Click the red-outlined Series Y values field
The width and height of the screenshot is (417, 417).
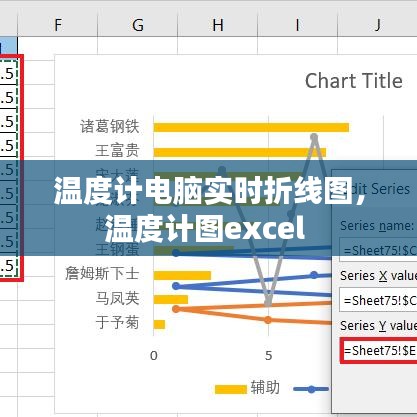379,350
